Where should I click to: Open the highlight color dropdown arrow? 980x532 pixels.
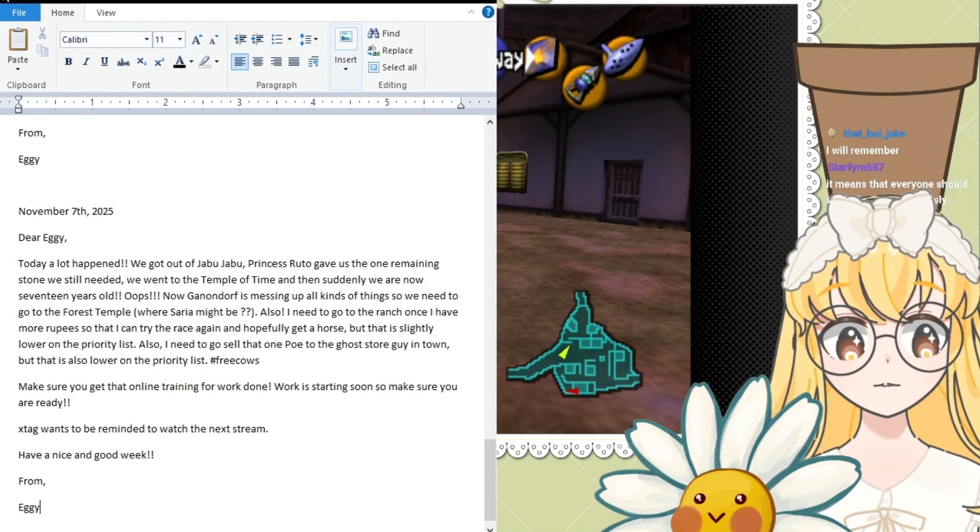[x=216, y=62]
